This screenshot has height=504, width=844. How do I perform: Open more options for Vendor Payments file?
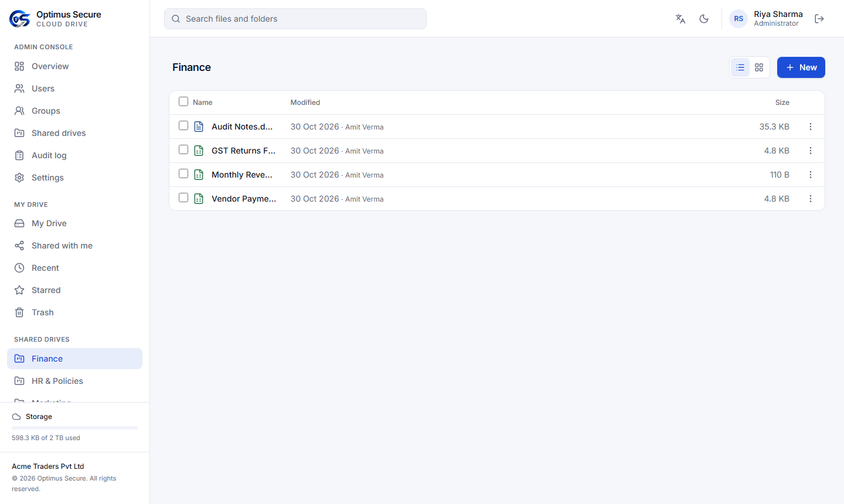pos(811,199)
